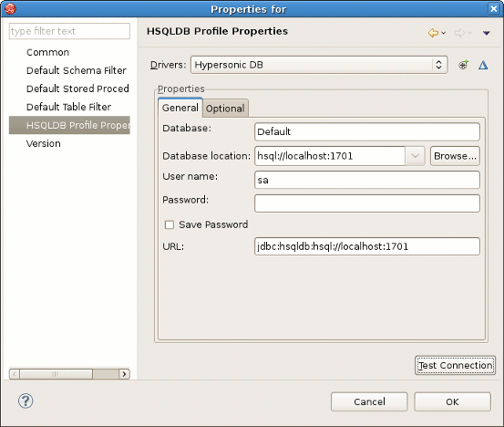Click the OK button
504x427 pixels.
pyautogui.click(x=452, y=401)
